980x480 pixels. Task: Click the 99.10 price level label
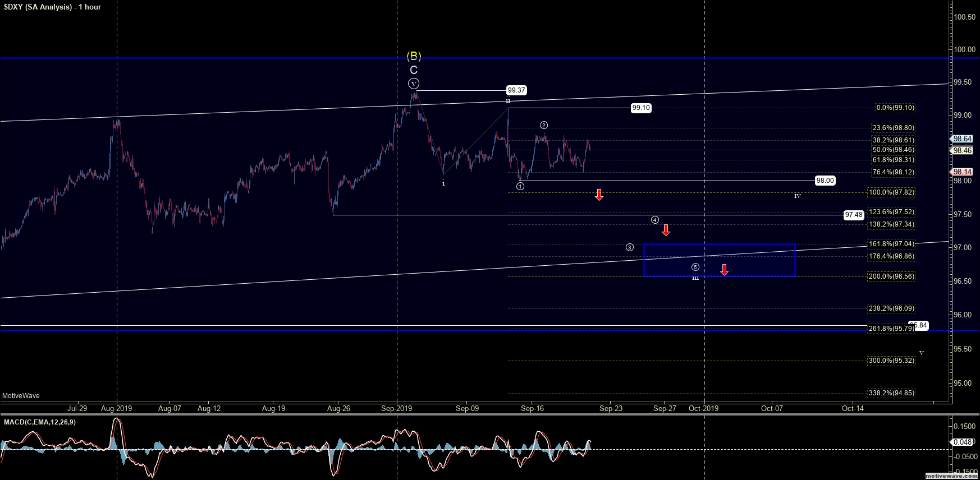[641, 108]
